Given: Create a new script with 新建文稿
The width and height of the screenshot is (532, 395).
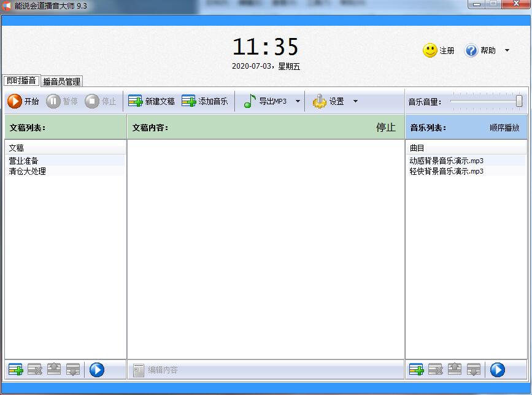Looking at the screenshot, I should [152, 101].
